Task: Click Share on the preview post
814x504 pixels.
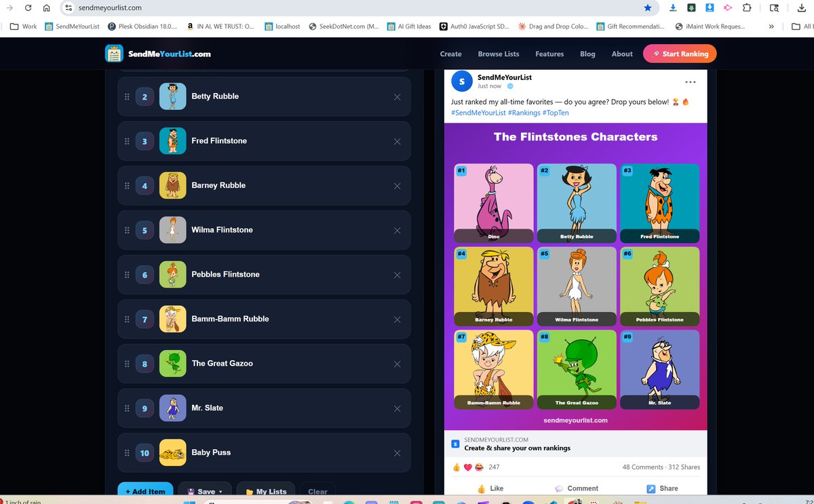Action: (x=663, y=488)
